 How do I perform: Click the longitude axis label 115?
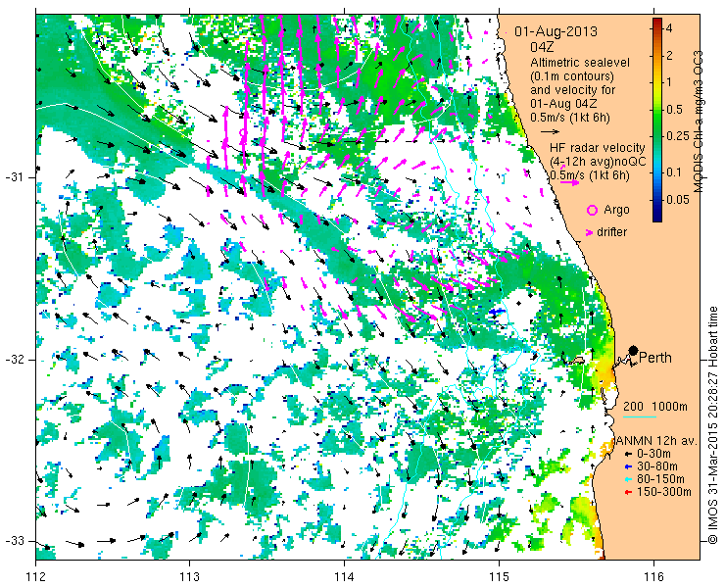pyautogui.click(x=499, y=577)
